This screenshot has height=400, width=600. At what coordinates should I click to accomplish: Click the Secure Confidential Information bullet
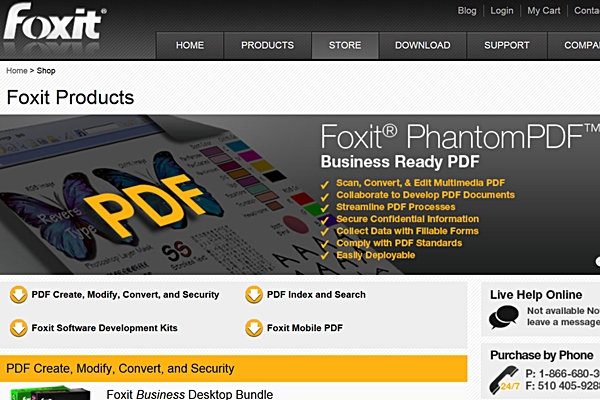pos(408,219)
